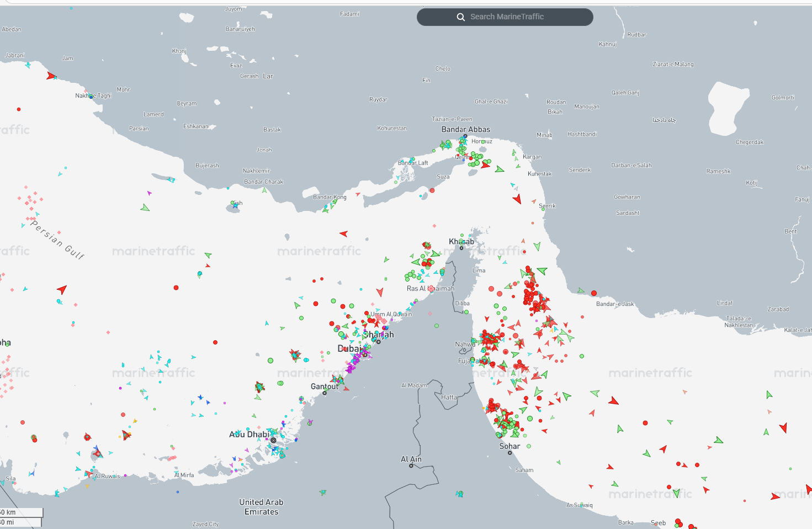Click the Al Madam label
This screenshot has width=812, height=529.
[x=414, y=385]
